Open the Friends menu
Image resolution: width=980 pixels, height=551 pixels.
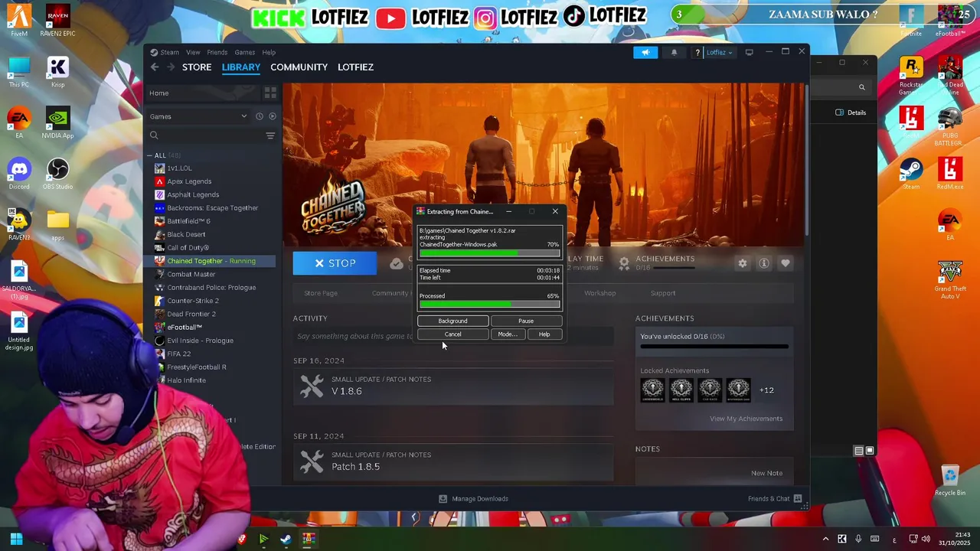(x=217, y=52)
